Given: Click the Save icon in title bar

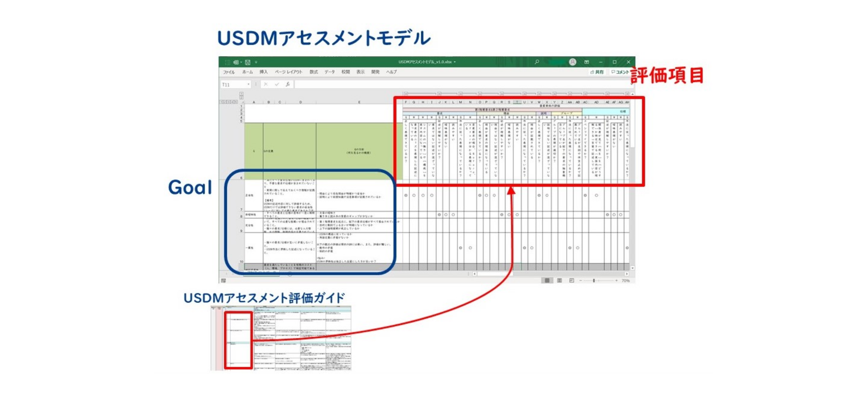Looking at the screenshot, I should tap(247, 62).
